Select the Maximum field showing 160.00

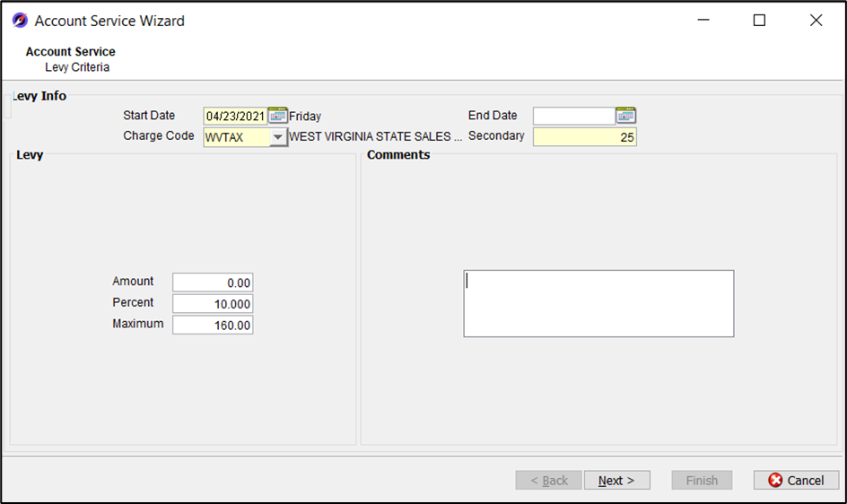[213, 326]
